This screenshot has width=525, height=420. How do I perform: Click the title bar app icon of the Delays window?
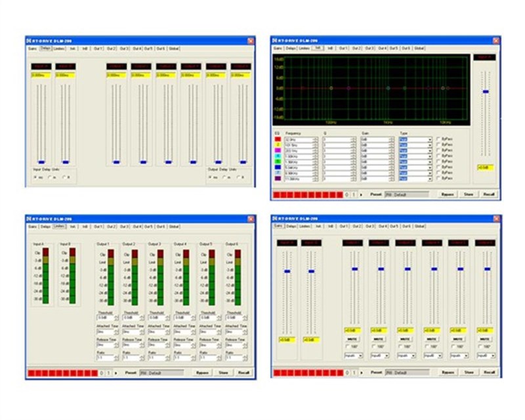coord(29,41)
